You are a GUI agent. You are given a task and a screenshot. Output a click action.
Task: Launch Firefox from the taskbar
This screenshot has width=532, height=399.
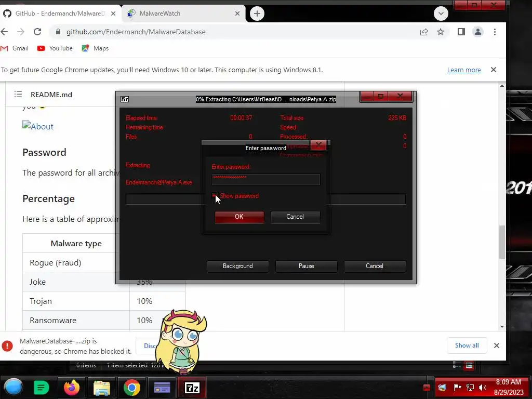[x=72, y=388]
